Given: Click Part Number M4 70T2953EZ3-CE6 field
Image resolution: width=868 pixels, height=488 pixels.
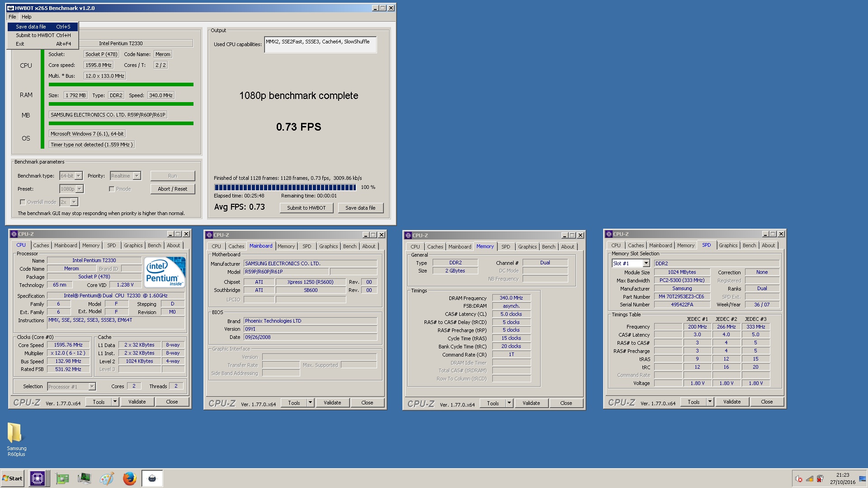Looking at the screenshot, I should coord(681,296).
